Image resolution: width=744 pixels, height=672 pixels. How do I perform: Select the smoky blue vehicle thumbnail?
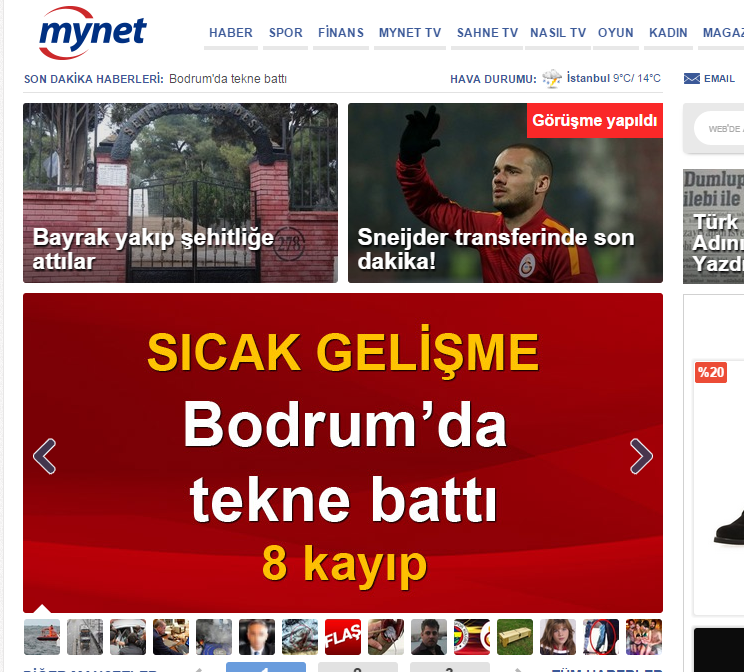coord(214,637)
